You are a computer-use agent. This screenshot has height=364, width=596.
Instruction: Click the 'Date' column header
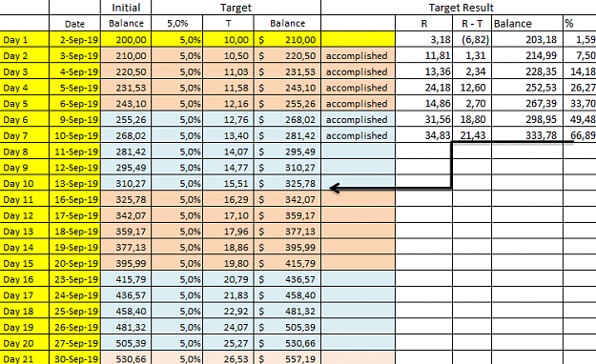[75, 23]
